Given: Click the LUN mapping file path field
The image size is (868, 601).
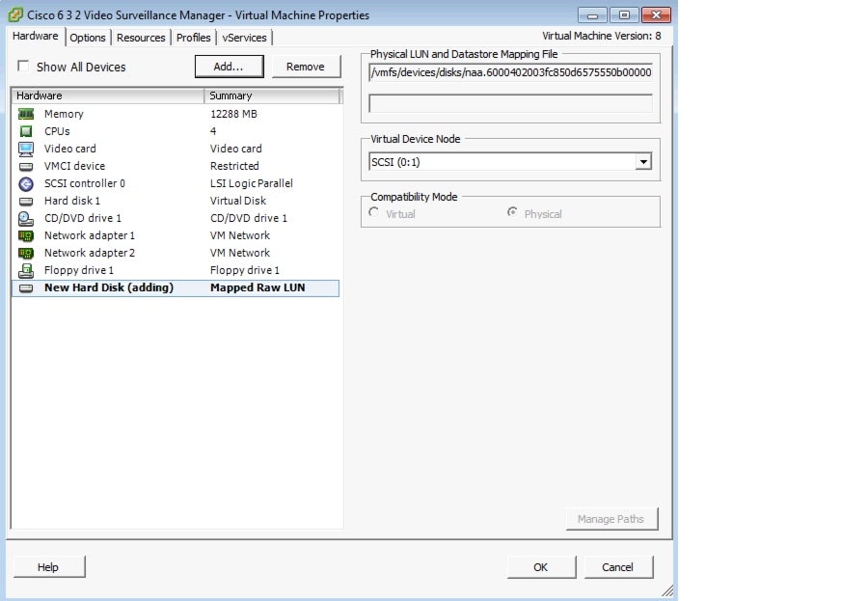Looking at the screenshot, I should tap(508, 72).
